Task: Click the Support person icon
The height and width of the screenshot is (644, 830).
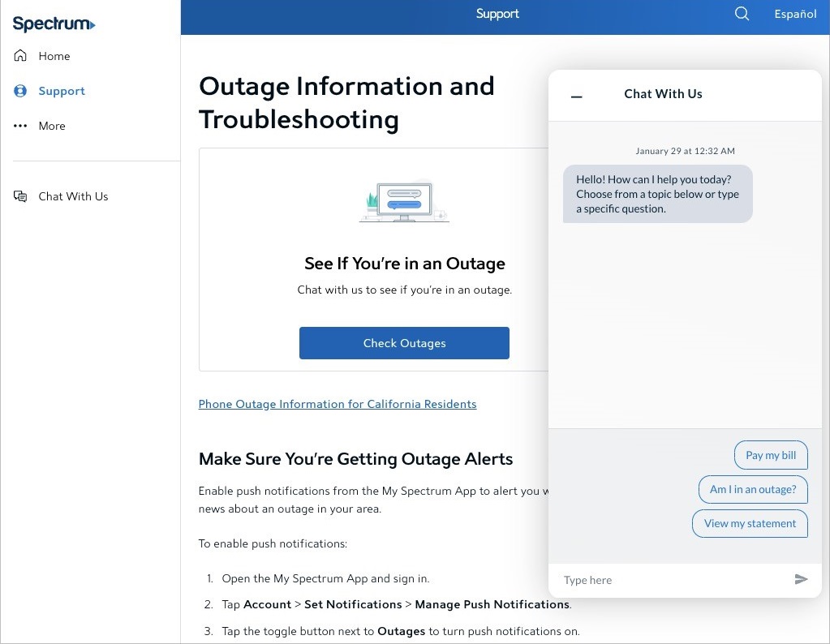Action: pos(20,91)
